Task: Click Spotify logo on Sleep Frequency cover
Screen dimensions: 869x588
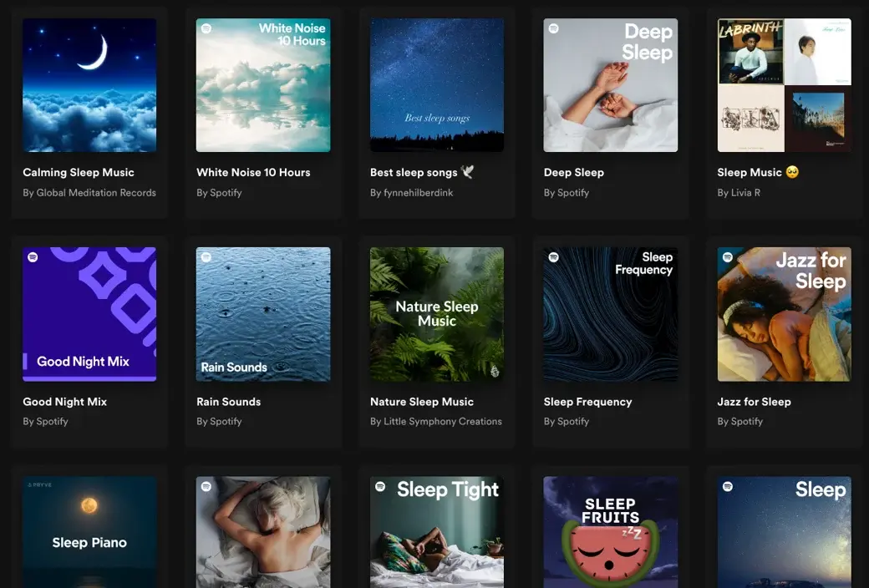Action: (x=553, y=257)
